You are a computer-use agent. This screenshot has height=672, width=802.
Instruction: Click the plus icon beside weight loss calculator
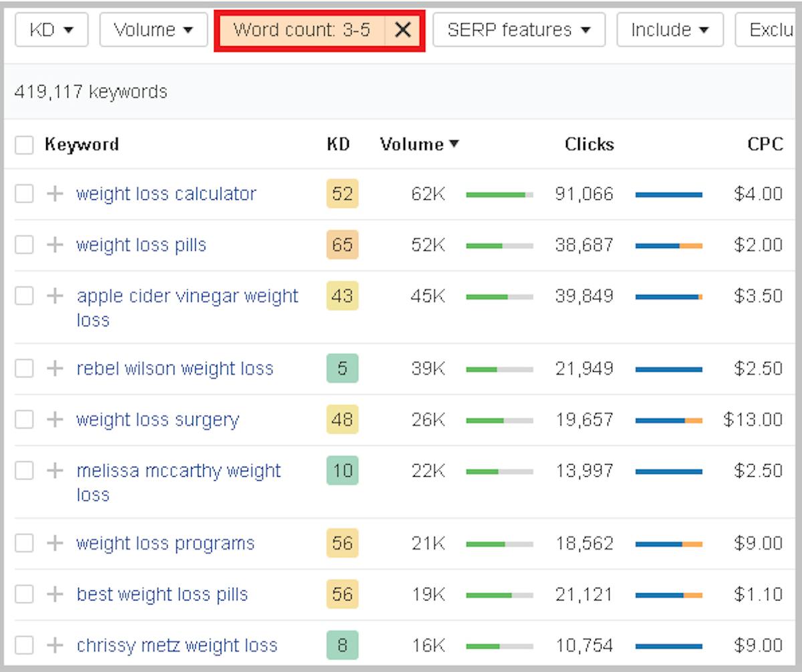coord(55,194)
